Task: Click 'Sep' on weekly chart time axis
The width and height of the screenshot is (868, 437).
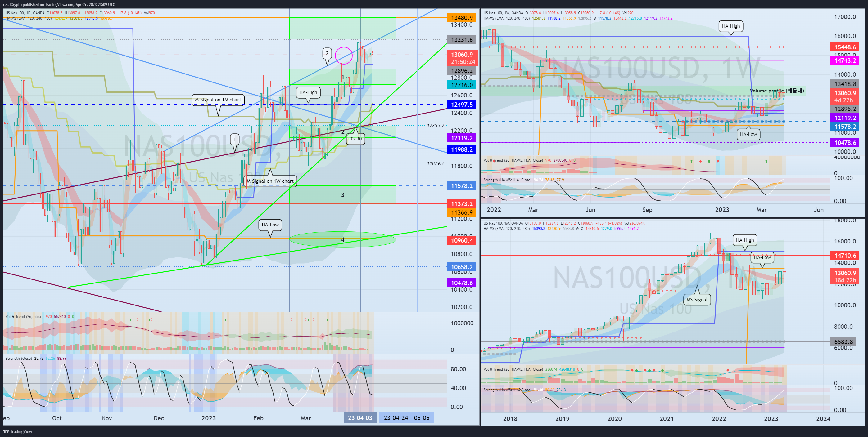Action: [647, 210]
